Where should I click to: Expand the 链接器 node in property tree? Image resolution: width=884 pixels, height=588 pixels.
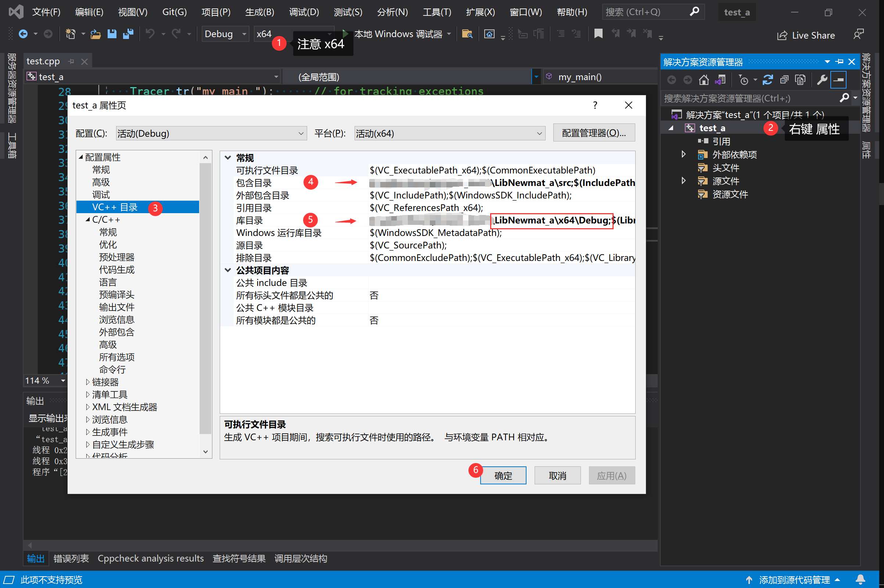click(x=88, y=382)
